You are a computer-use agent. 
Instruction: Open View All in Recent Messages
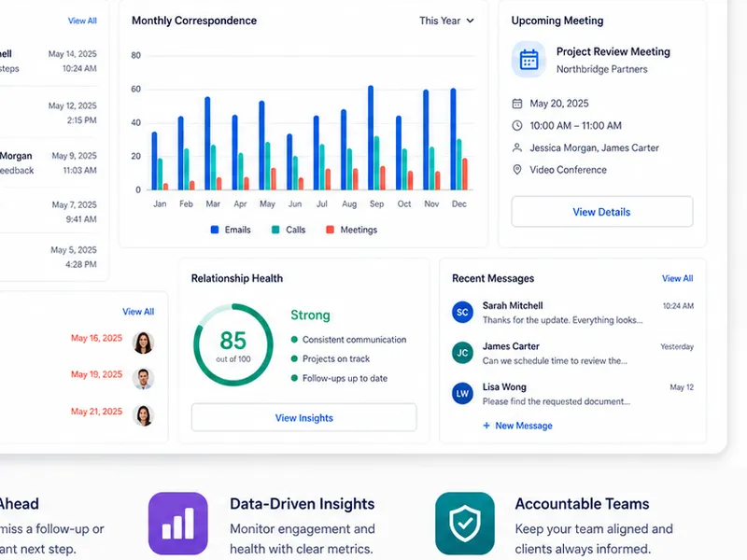[x=677, y=278]
